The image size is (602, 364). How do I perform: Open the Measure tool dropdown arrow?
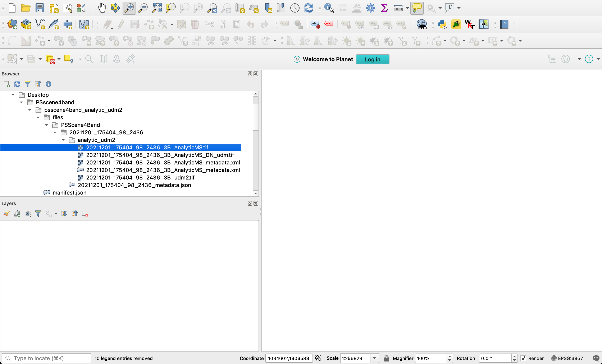coord(407,8)
